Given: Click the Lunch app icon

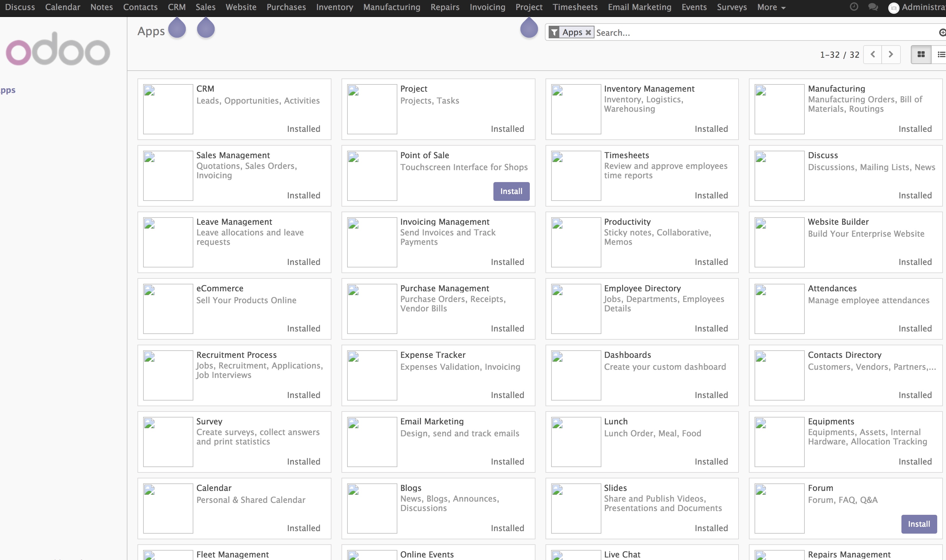Looking at the screenshot, I should pyautogui.click(x=576, y=442).
